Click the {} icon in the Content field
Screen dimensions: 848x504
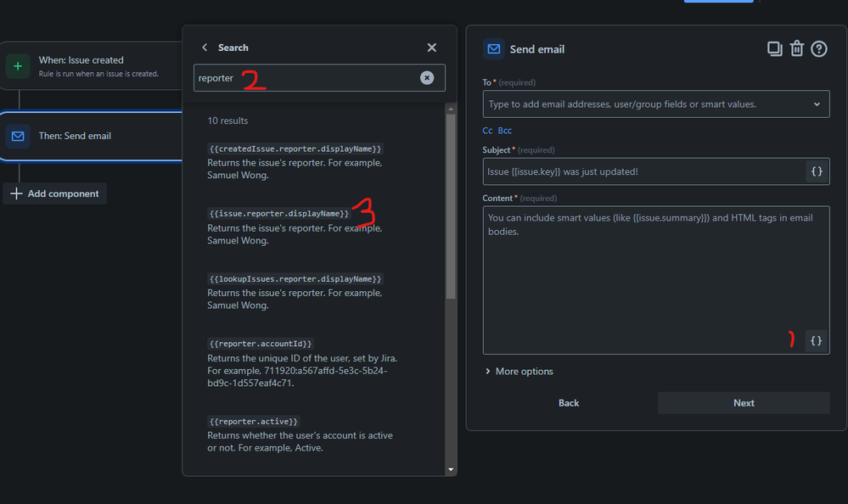[x=815, y=340]
